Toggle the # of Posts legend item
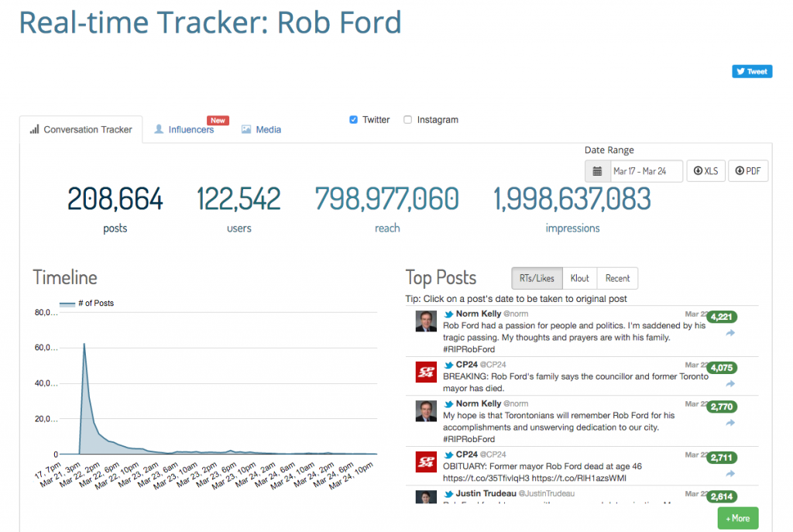 point(87,304)
